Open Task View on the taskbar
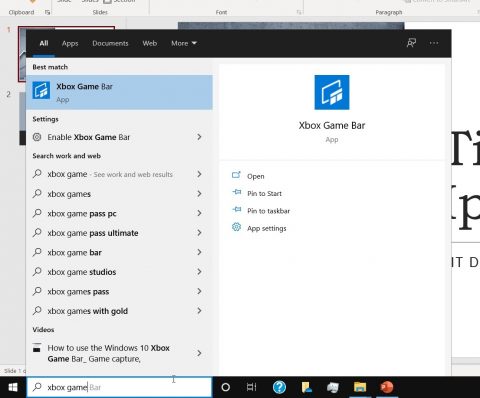The width and height of the screenshot is (480, 398). [252, 387]
